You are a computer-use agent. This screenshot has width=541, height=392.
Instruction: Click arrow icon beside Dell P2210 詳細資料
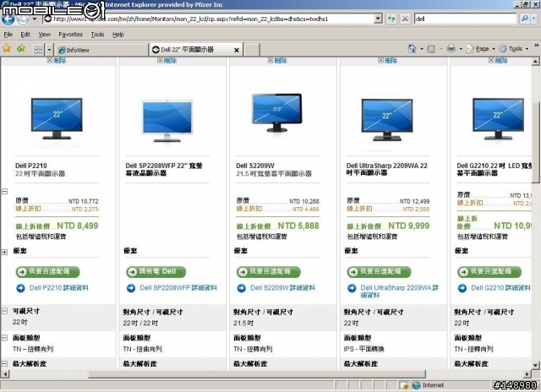point(20,288)
